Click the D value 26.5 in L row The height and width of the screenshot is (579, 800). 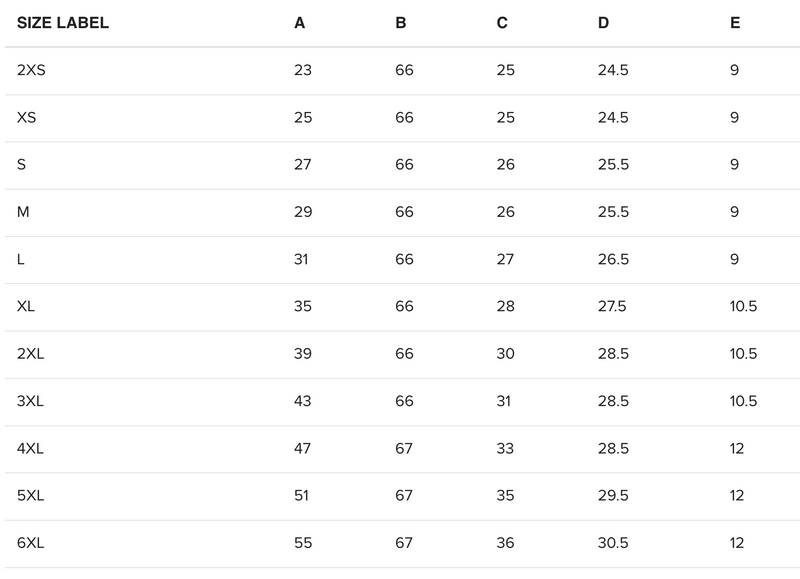[613, 260]
